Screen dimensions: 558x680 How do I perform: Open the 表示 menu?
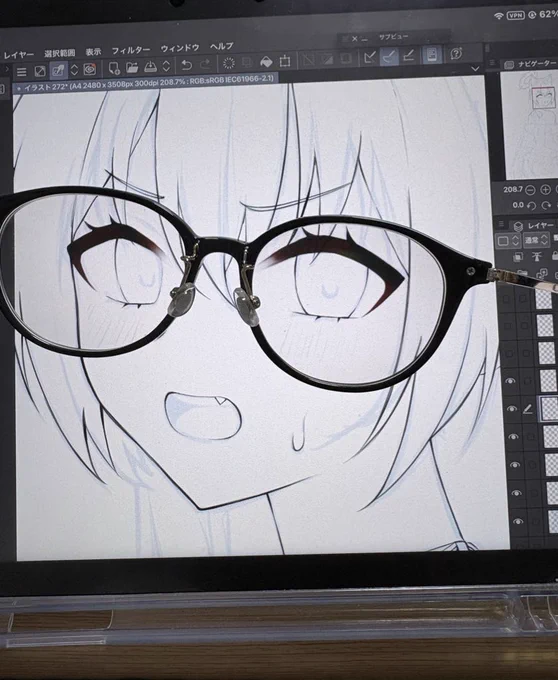93,52
